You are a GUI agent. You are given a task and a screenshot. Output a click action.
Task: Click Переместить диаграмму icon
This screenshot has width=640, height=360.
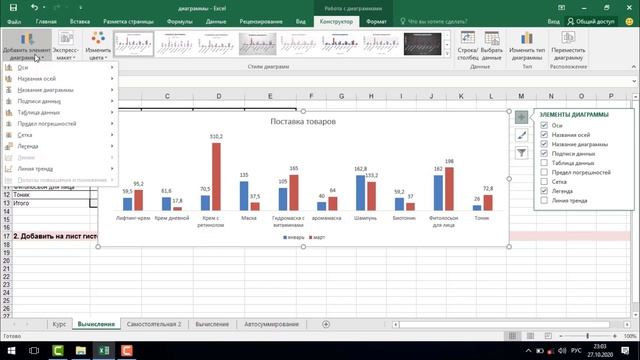tap(568, 46)
